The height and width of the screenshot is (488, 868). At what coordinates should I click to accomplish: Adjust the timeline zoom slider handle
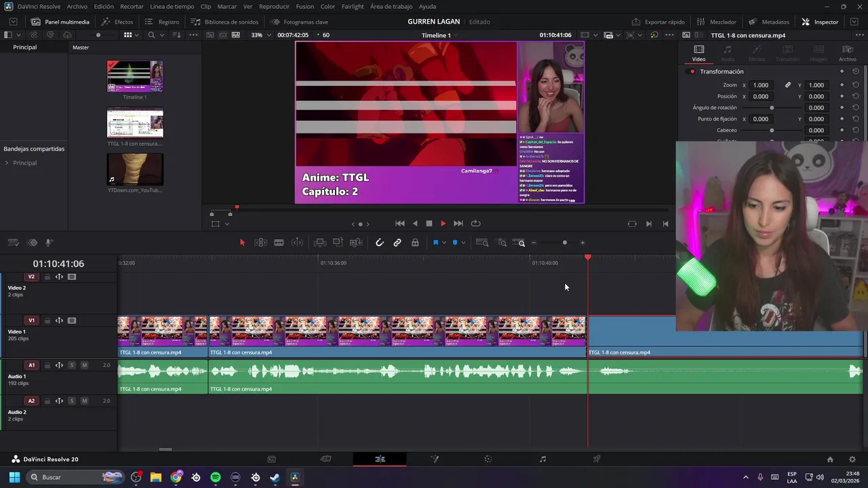coord(565,243)
